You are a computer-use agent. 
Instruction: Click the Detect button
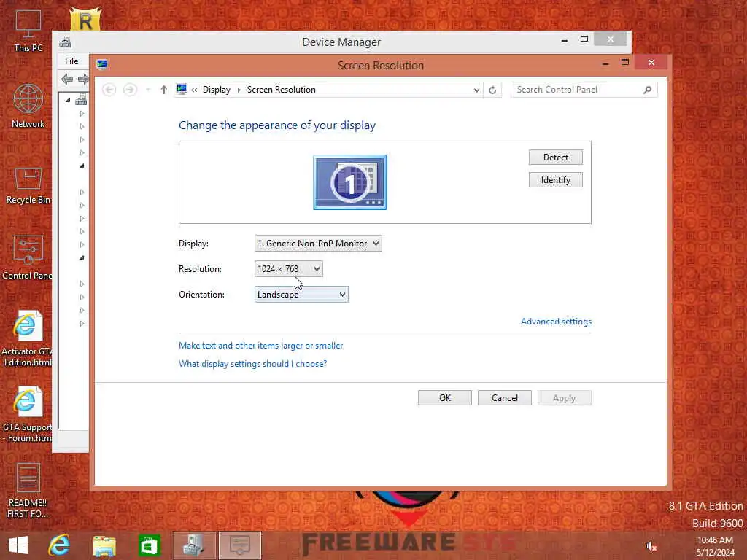[555, 157]
